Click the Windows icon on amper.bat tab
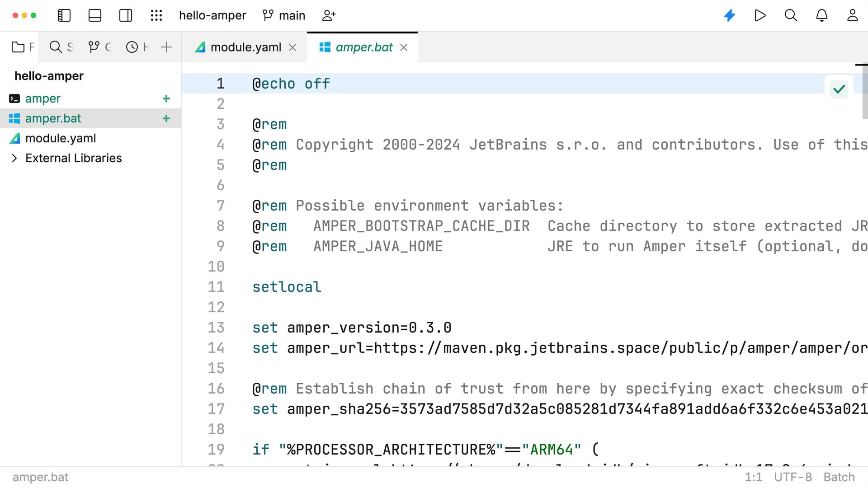868x488 pixels. [325, 47]
